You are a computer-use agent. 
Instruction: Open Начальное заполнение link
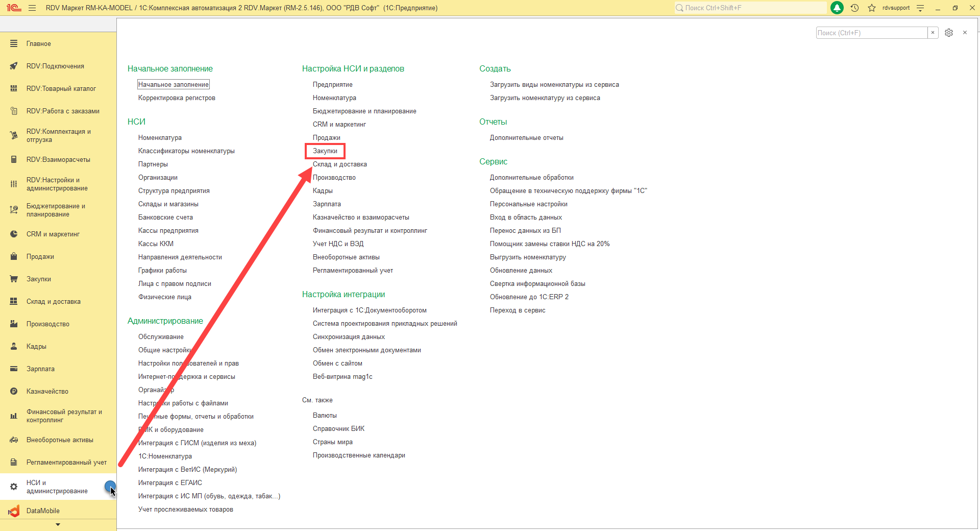click(x=174, y=85)
